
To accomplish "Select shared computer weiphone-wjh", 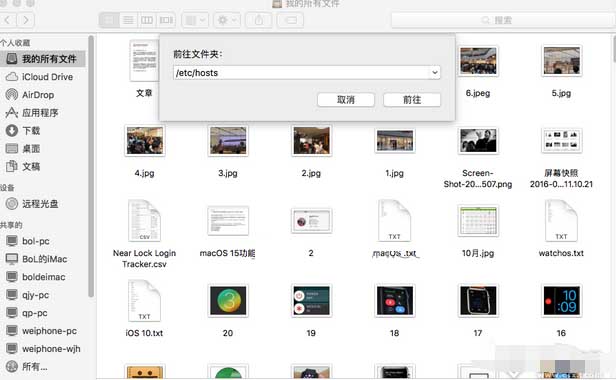I will pyautogui.click(x=42, y=349).
